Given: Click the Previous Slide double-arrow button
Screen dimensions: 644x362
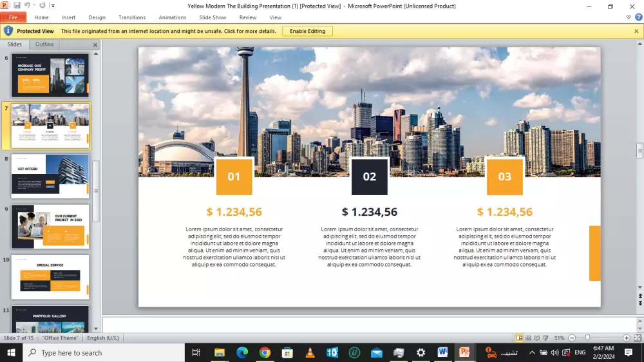Looking at the screenshot, I should pos(640,296).
